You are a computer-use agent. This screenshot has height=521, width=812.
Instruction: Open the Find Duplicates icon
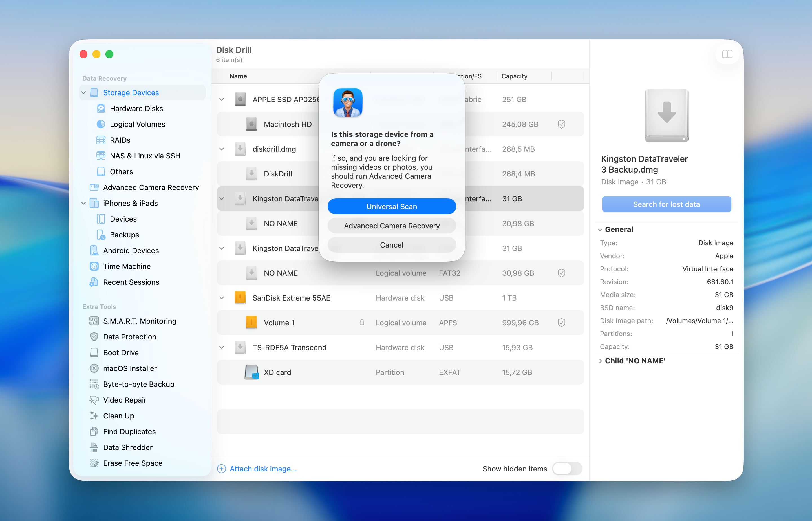[94, 431]
